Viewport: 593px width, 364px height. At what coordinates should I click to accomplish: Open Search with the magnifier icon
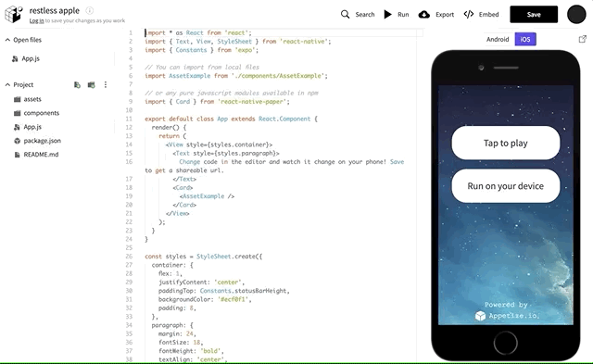pyautogui.click(x=345, y=15)
